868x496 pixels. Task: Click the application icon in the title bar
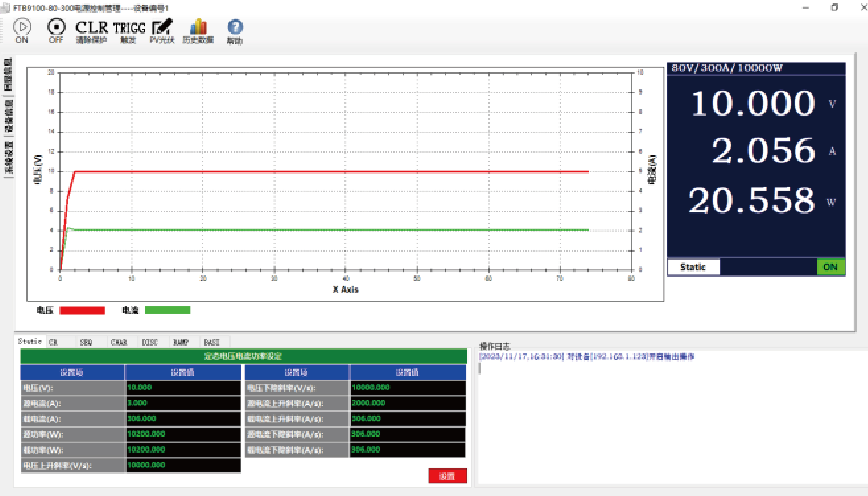click(x=5, y=8)
